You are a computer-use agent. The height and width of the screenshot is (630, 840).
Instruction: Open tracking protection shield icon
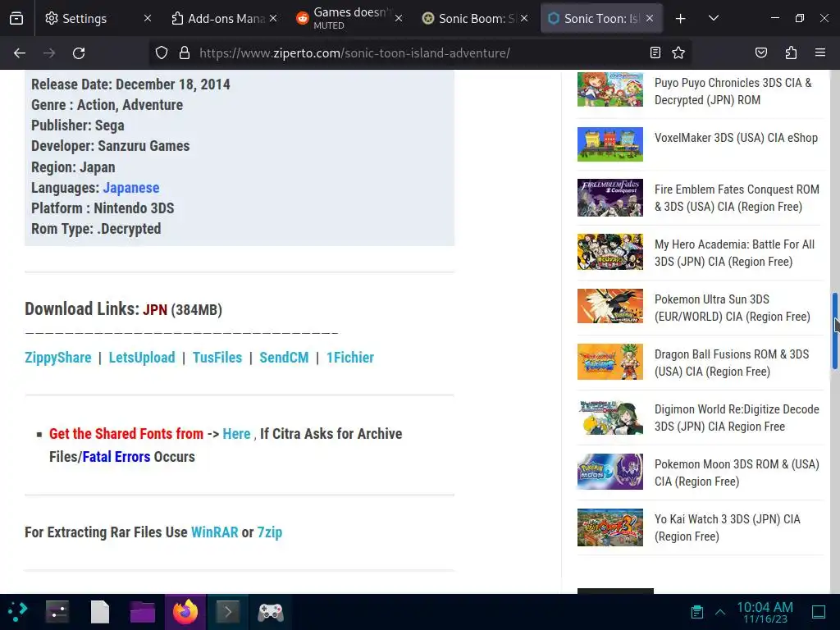point(162,53)
